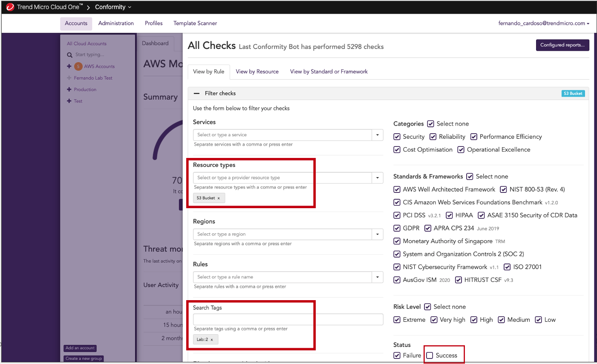This screenshot has height=364, width=597.
Task: Uncheck Very high risk level
Action: pyautogui.click(x=434, y=320)
